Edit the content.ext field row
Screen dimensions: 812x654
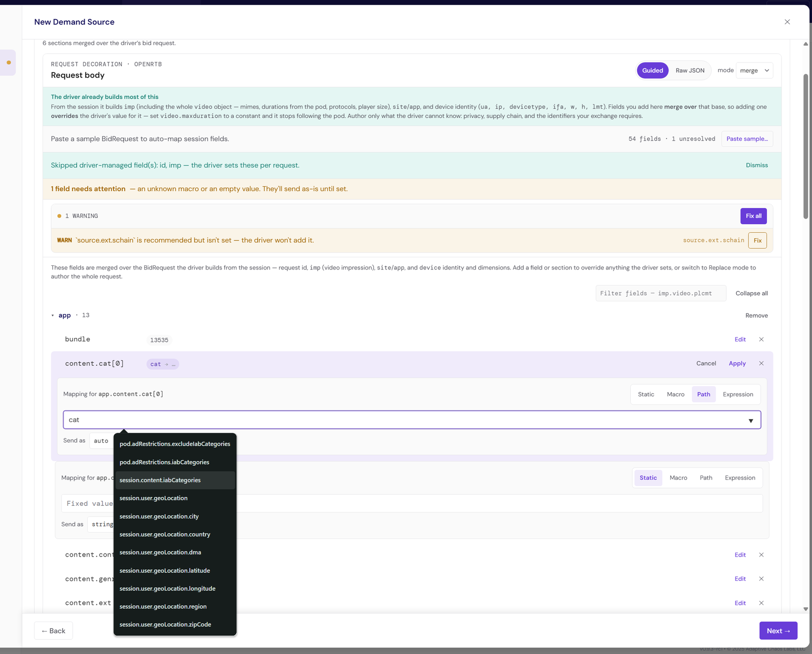(740, 603)
